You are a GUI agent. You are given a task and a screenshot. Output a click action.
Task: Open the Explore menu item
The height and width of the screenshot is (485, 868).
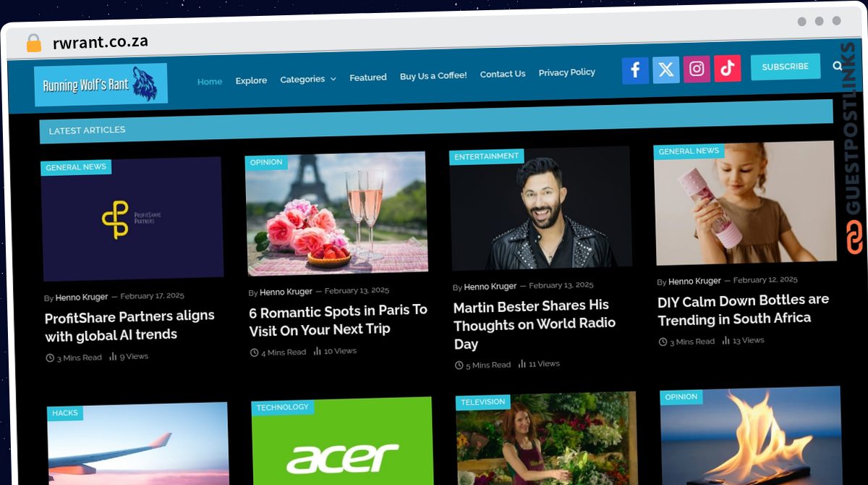point(251,80)
